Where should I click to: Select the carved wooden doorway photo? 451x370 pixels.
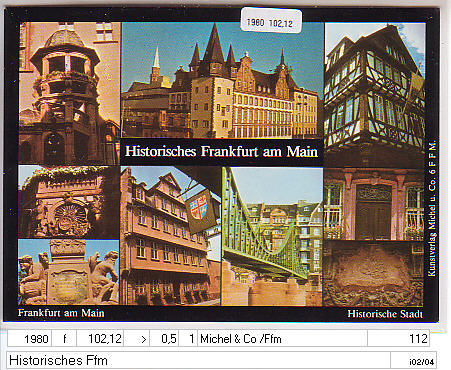click(374, 204)
